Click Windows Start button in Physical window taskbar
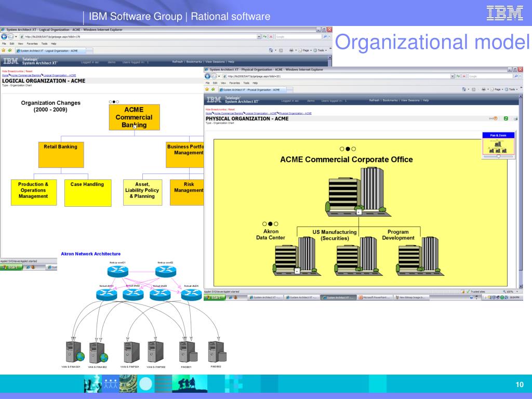This screenshot has width=532, height=399. [214, 298]
